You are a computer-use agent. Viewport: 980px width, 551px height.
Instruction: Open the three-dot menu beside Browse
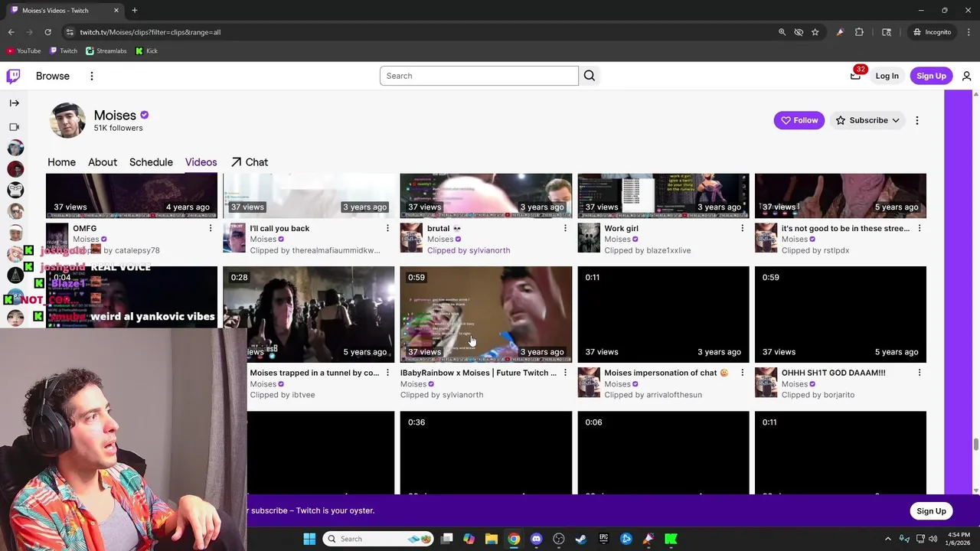point(91,76)
